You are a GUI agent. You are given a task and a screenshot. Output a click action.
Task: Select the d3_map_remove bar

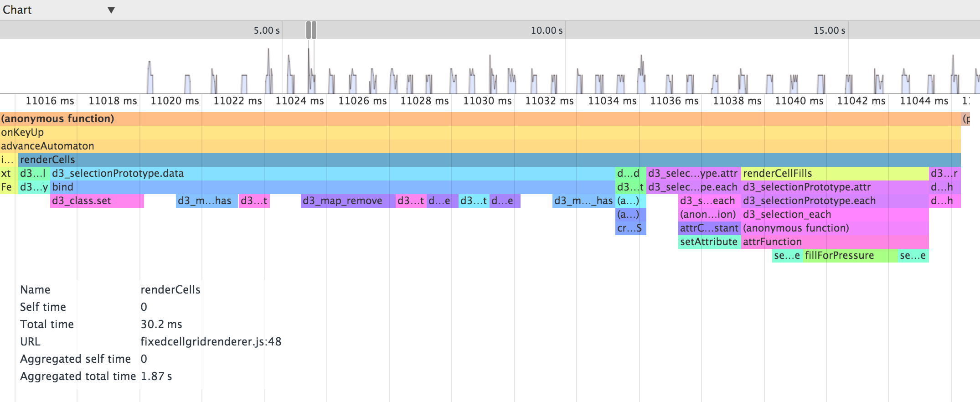click(348, 201)
